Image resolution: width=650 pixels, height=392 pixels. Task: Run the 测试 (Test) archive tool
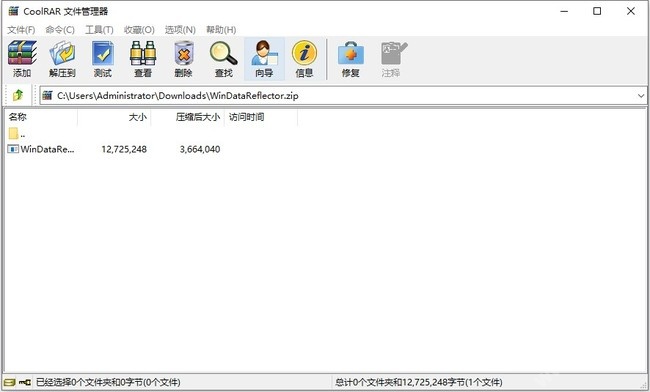tap(102, 58)
